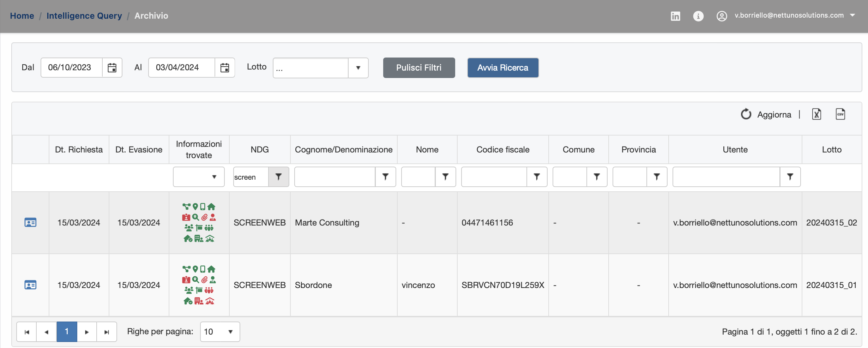Export table to Excel file
868x348 pixels.
coord(816,114)
